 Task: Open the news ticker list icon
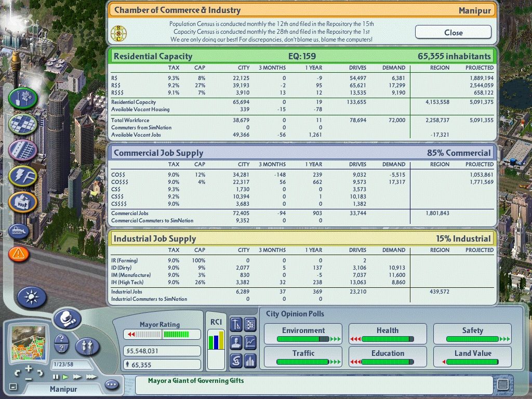click(503, 384)
